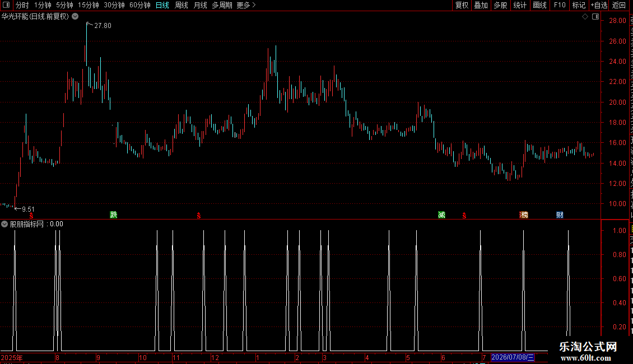
Task: Expand the 华光环能 chart title dropdown
Action: click(75, 17)
